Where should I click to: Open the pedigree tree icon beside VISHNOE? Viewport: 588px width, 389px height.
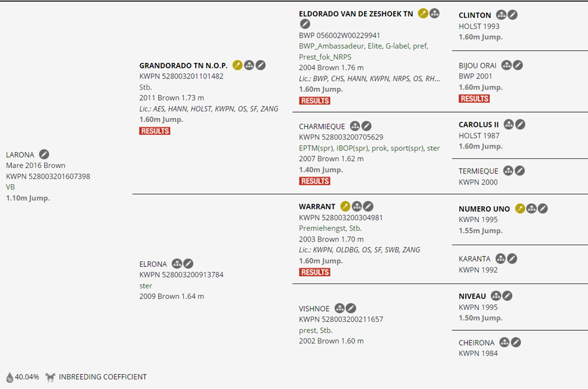(340, 309)
